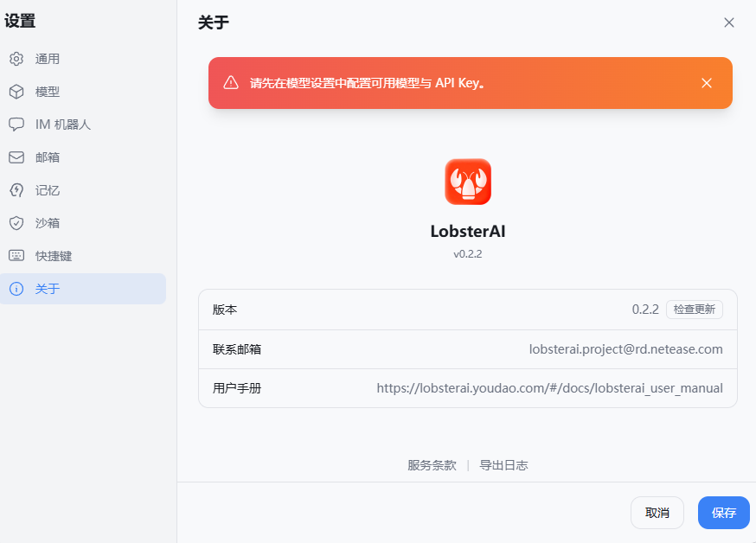Click the 用户手册 row label

(237, 388)
